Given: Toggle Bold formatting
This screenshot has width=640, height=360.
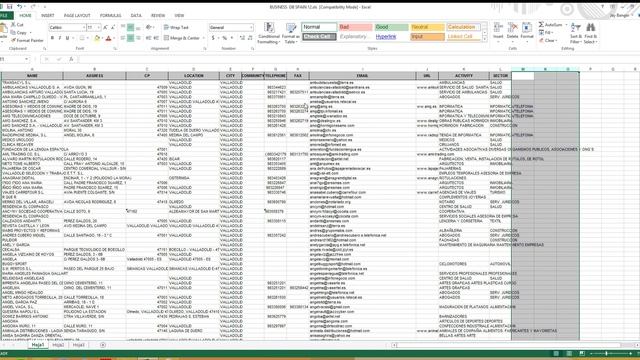Looking at the screenshot, I should pos(52,38).
